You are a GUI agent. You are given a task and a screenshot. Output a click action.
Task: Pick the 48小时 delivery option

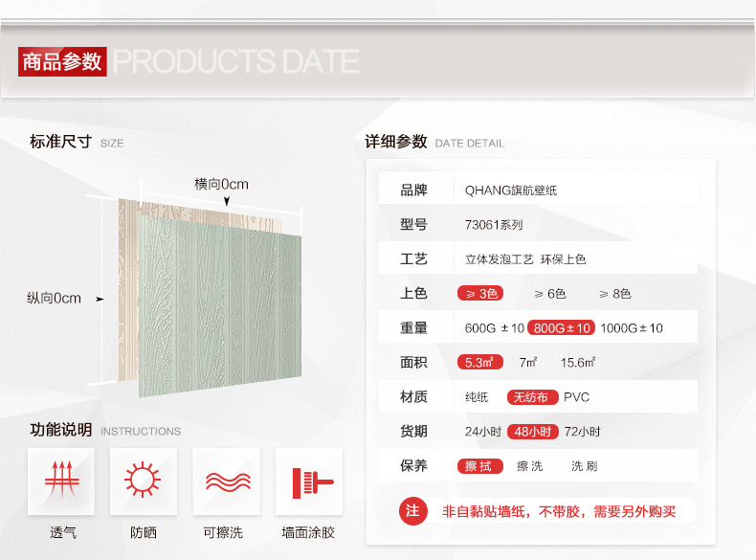(532, 431)
